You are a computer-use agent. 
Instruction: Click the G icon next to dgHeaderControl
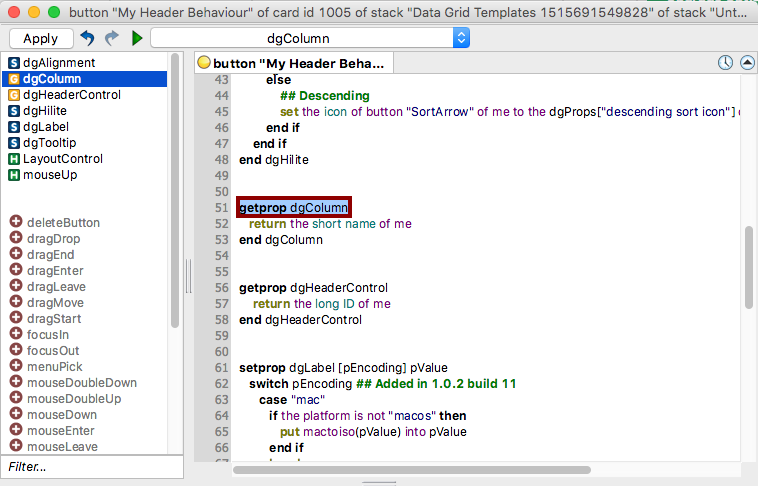pos(14,95)
